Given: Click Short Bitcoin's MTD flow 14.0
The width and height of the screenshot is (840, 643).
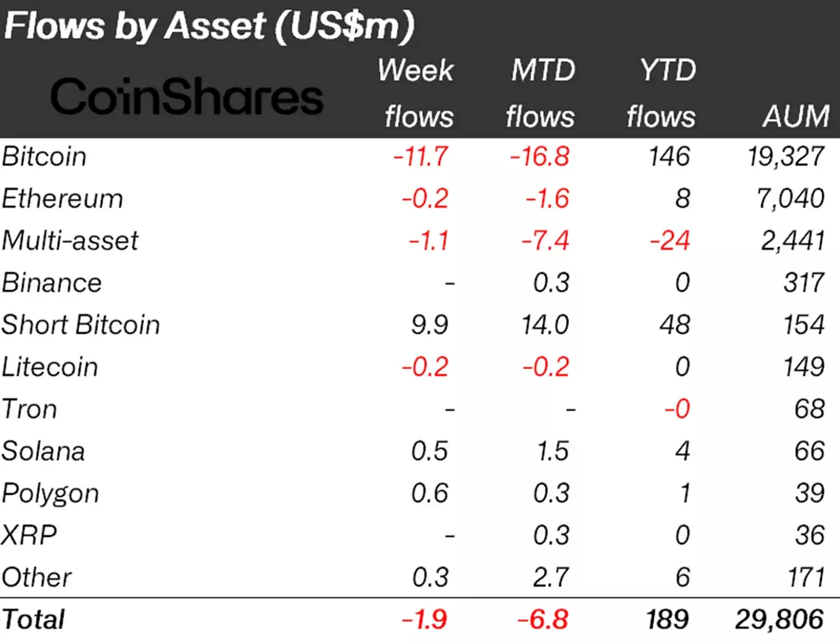Looking at the screenshot, I should (545, 325).
